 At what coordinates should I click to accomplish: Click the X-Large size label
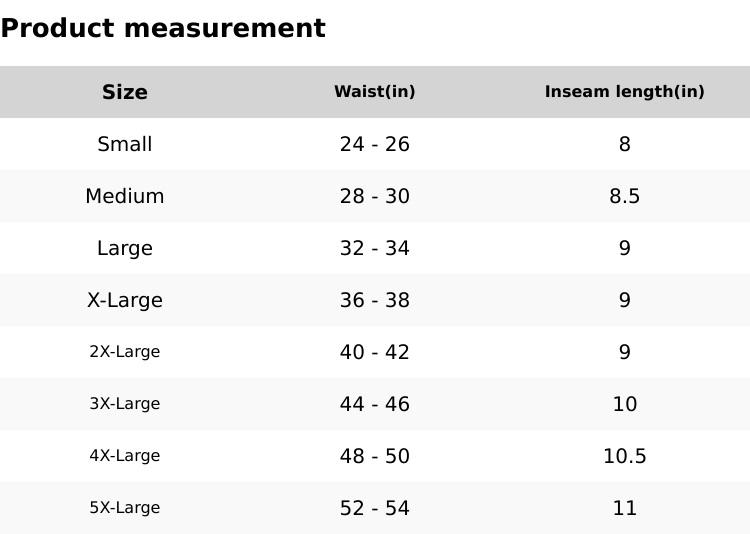coord(125,300)
